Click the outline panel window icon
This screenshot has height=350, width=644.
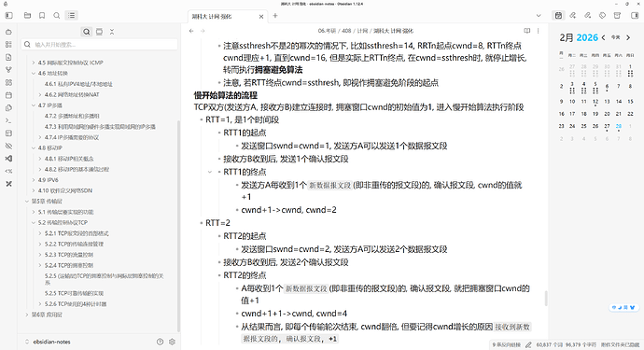pyautogui.click(x=99, y=32)
